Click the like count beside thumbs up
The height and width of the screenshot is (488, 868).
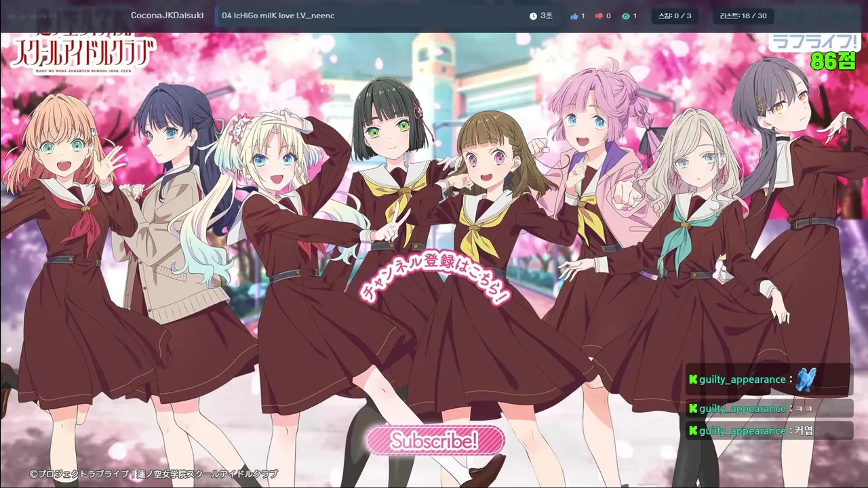pos(583,16)
